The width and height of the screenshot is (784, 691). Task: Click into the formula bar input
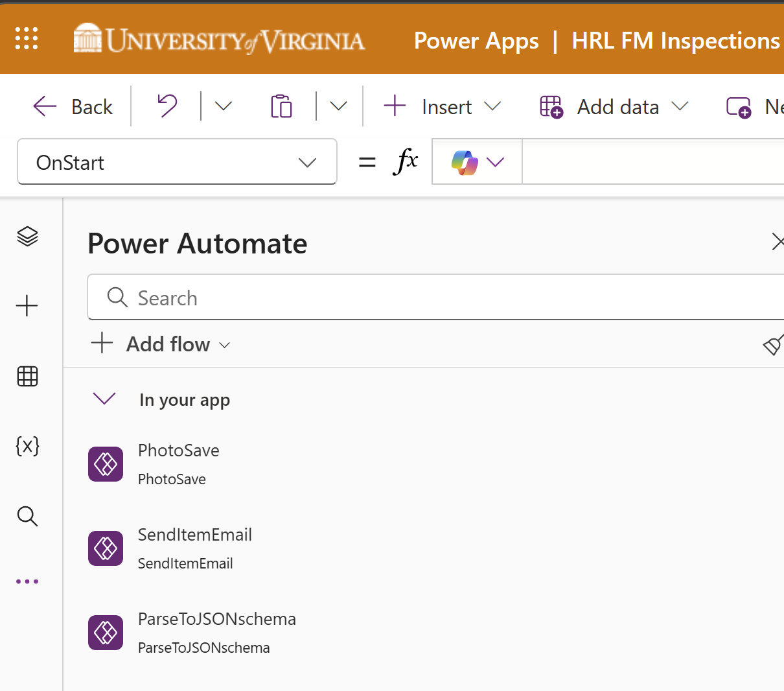click(653, 162)
